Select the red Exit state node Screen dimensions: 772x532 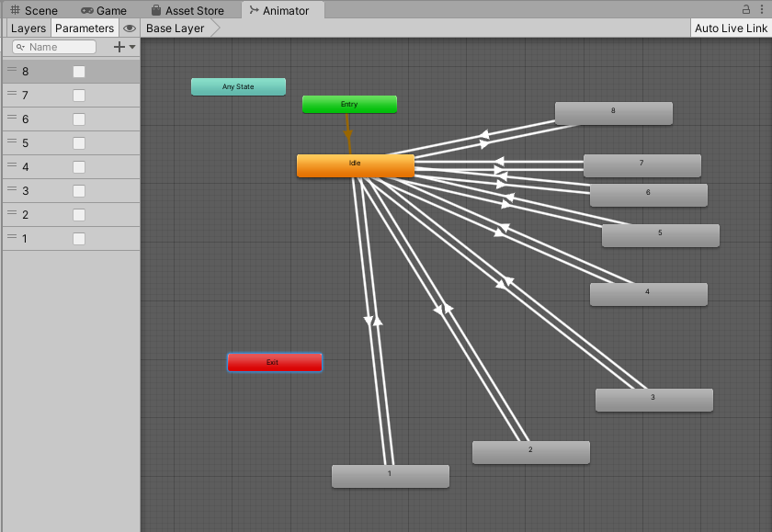click(x=274, y=362)
